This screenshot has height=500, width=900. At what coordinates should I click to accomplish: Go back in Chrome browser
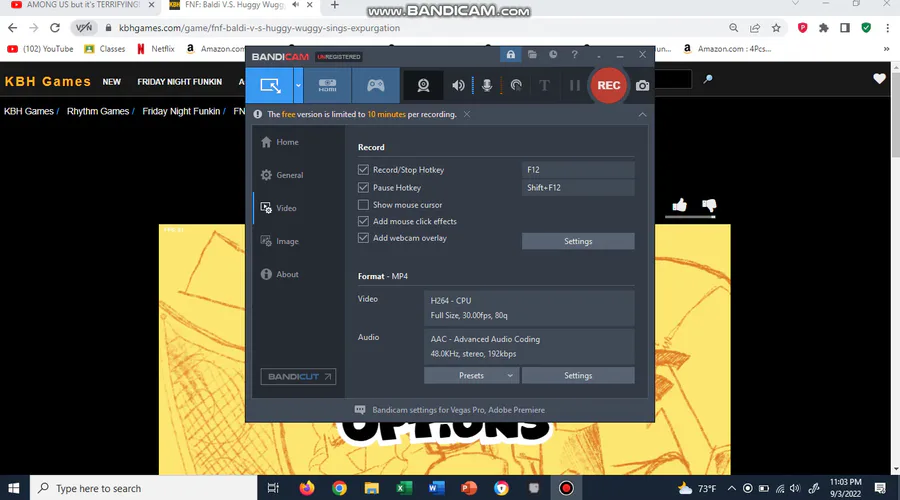[13, 28]
